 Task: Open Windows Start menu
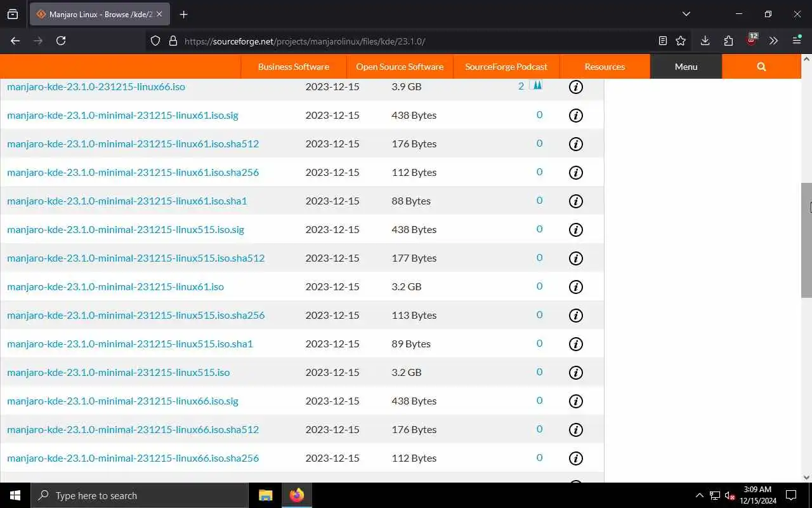tap(15, 495)
